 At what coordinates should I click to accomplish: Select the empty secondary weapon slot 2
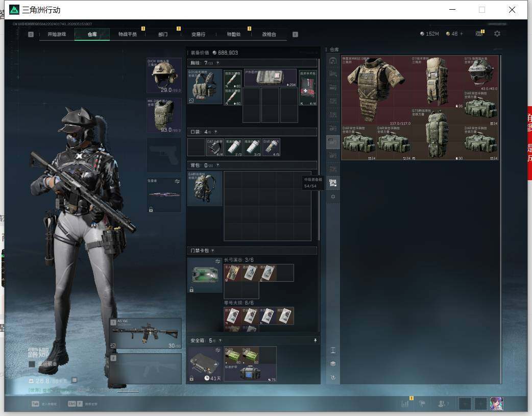[x=146, y=369]
